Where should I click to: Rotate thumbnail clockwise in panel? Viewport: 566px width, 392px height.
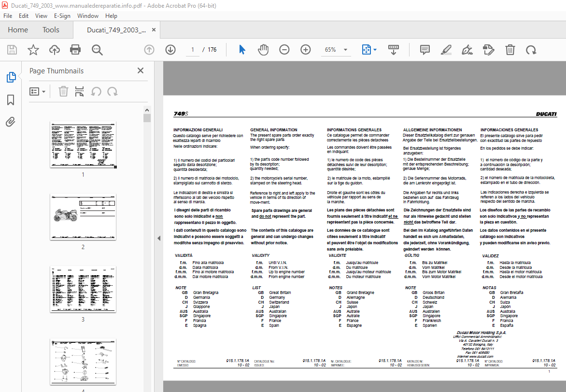click(x=112, y=91)
